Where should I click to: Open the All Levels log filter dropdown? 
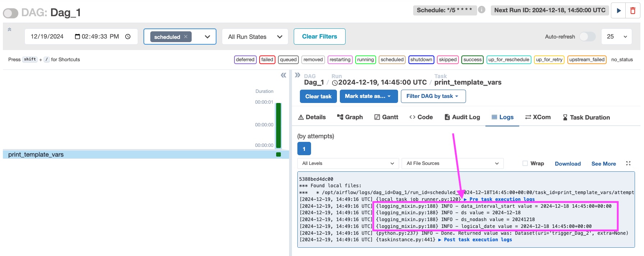click(x=348, y=163)
